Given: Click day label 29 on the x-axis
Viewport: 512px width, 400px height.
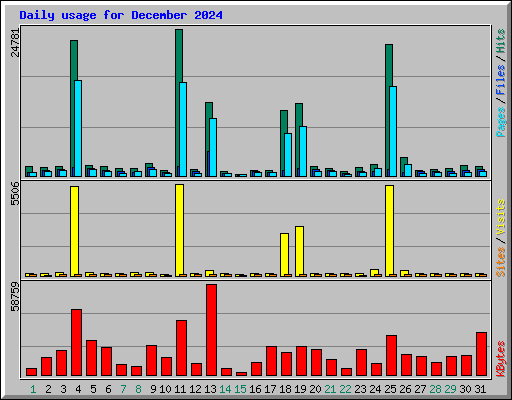Looking at the screenshot, I should pyautogui.click(x=450, y=389).
